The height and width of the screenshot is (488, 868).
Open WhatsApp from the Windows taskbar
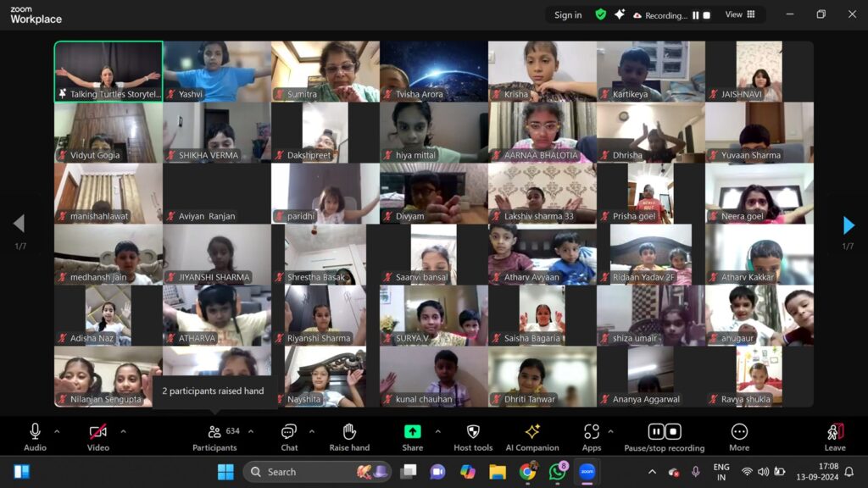(x=557, y=472)
